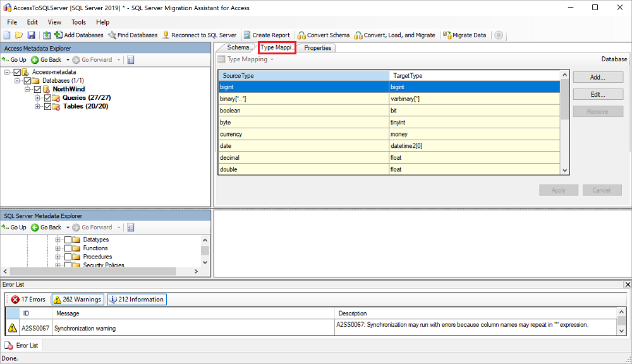632x364 pixels.
Task: Switch to the Properties tab
Action: (317, 47)
